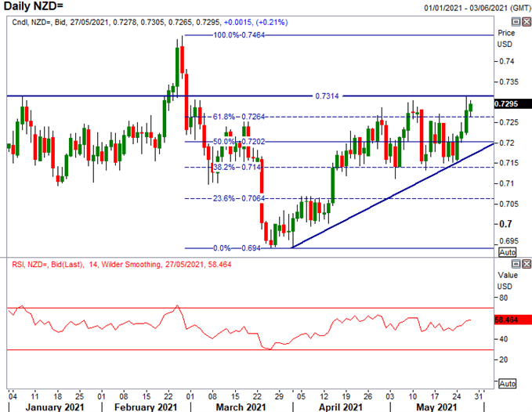The image size is (532, 412).
Task: Select the 0.0% 0.694 Fibonacci label
Action: click(237, 248)
